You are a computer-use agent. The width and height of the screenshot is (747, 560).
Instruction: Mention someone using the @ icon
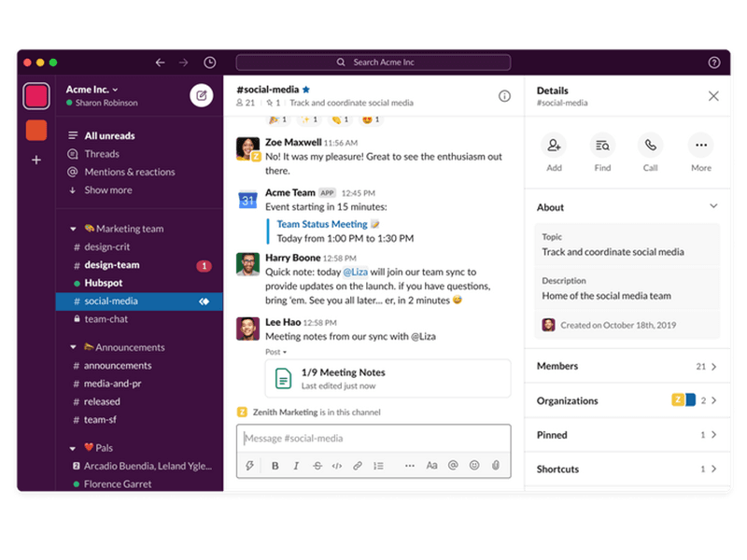452,466
